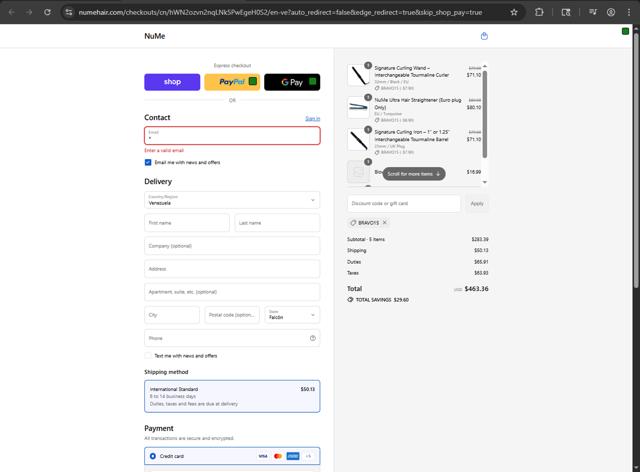Focus the Company (optional) field
The image size is (640, 472).
tap(232, 246)
